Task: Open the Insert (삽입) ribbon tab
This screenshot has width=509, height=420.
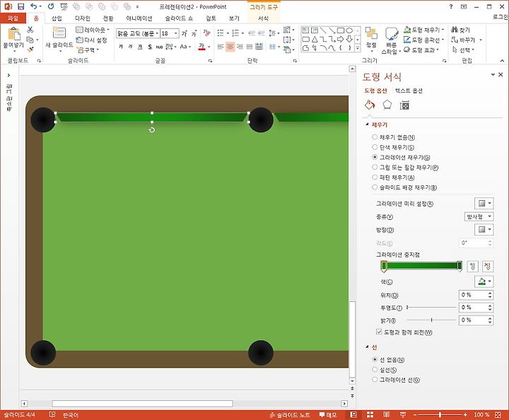Action: [x=57, y=18]
